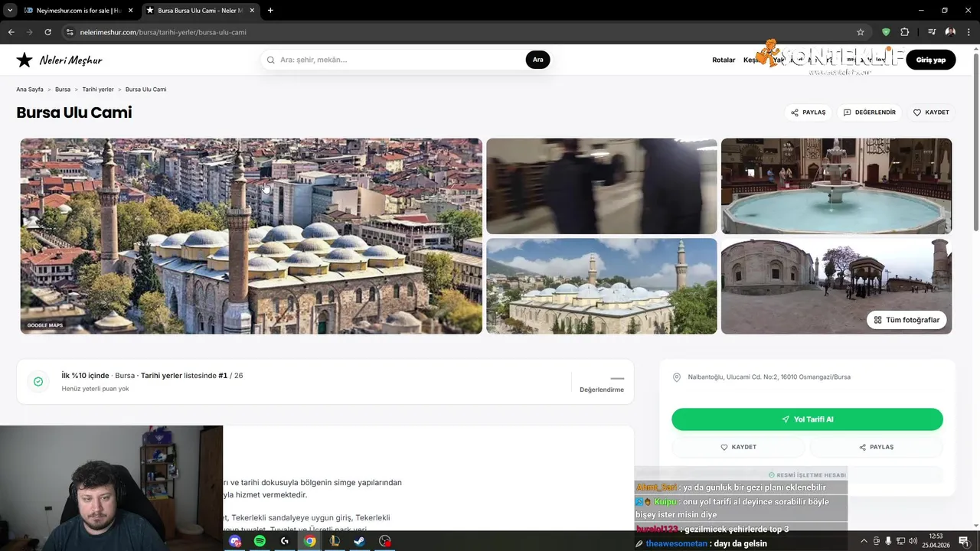
Task: Click the network tray icon
Action: point(900,541)
